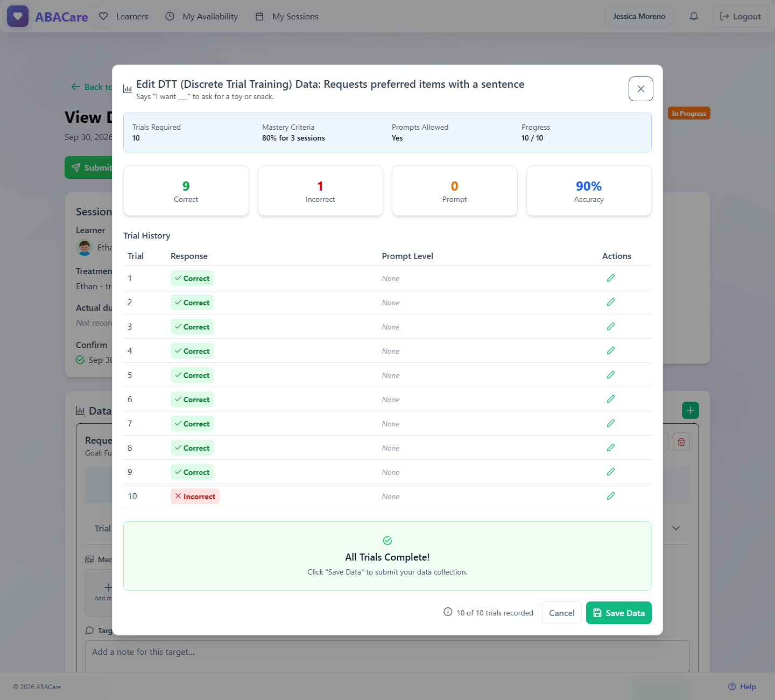Viewport: 775px width, 700px height.
Task: Click the 9 Correct summary card
Action: [x=186, y=191]
